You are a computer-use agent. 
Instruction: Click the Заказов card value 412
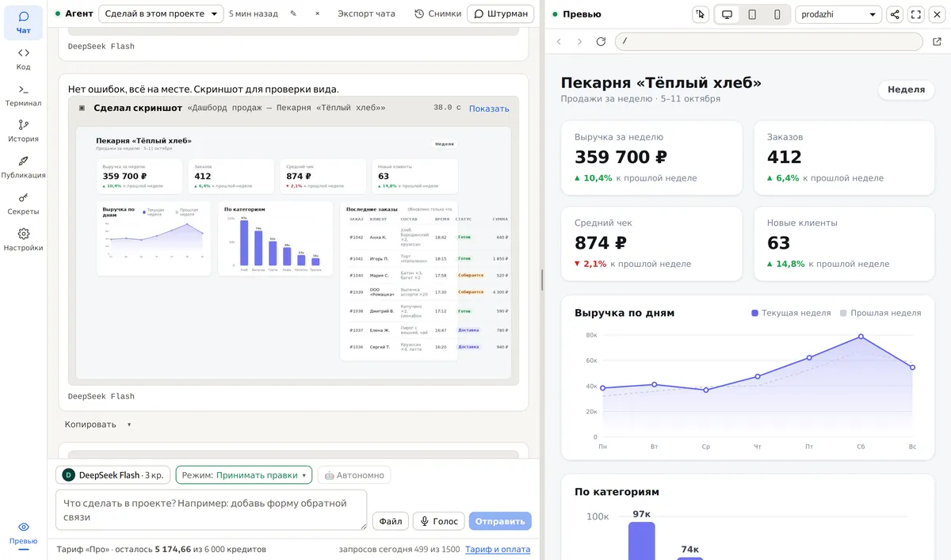point(785,158)
